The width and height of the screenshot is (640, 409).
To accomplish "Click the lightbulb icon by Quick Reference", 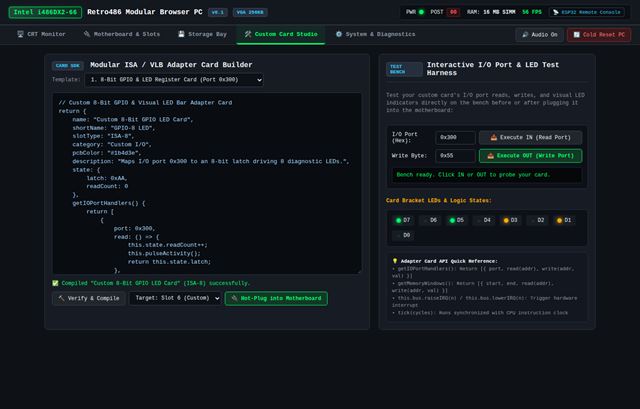I will tap(395, 261).
